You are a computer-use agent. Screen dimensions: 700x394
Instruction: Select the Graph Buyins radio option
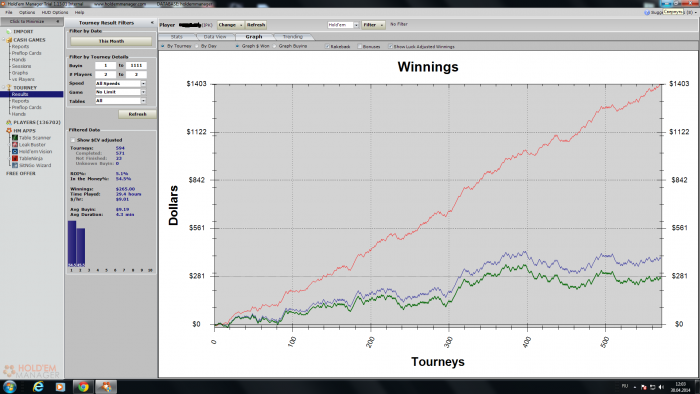[275, 46]
